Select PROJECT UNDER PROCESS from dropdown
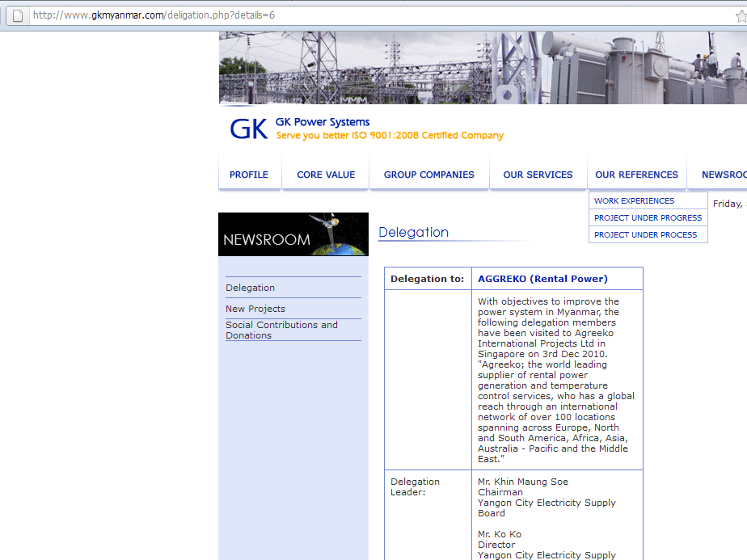 pyautogui.click(x=645, y=235)
